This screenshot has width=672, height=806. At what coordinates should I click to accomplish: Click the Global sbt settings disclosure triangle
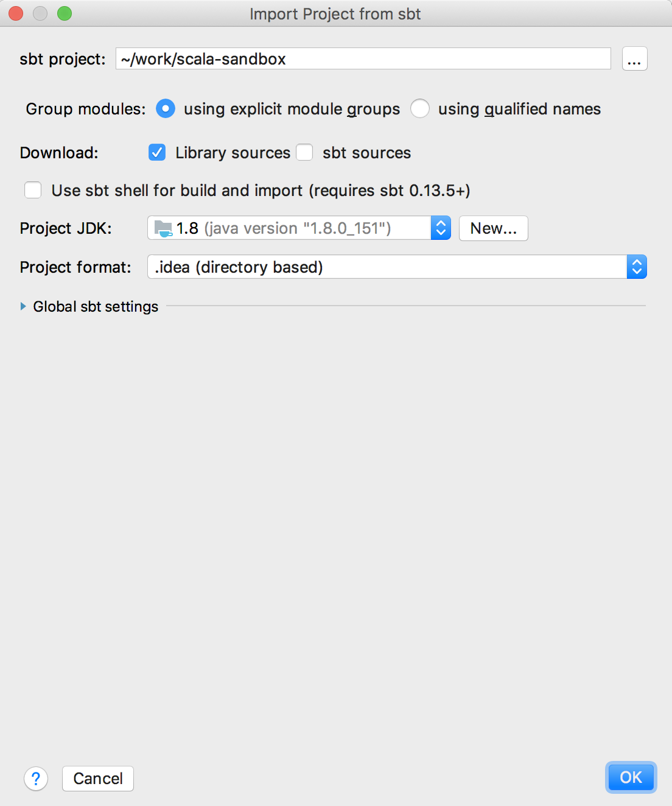(x=24, y=306)
